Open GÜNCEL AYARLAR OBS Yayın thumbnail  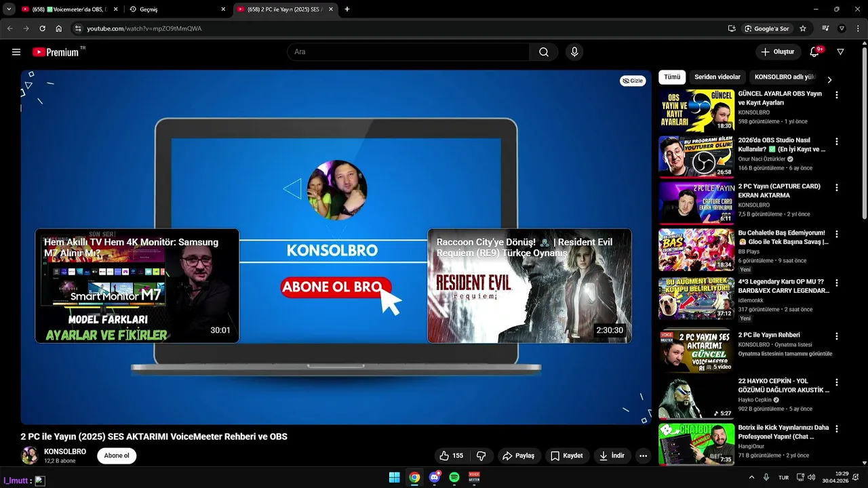(x=696, y=110)
